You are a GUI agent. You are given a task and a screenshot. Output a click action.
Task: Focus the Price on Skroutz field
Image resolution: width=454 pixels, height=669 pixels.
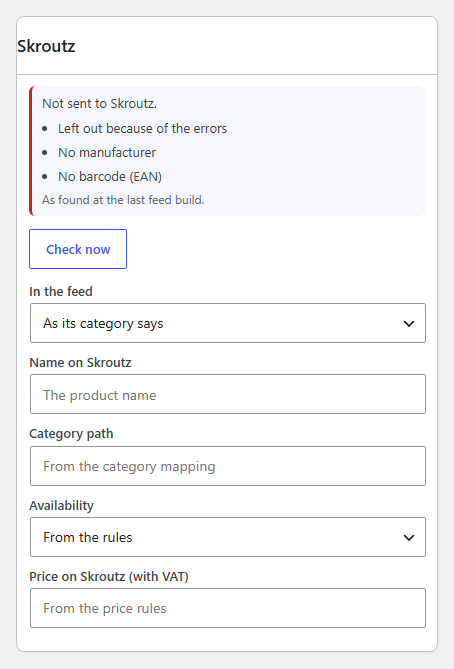228,608
